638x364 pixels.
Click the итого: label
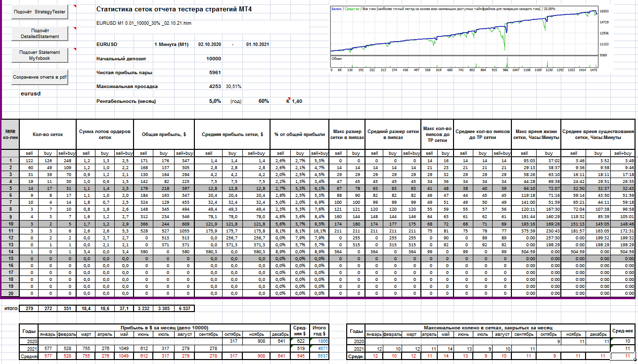pyautogui.click(x=11, y=309)
